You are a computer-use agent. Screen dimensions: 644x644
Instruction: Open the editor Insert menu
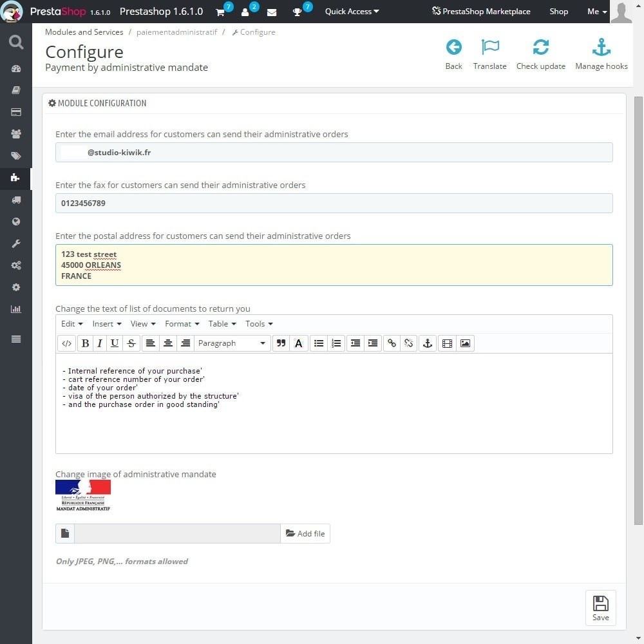107,324
